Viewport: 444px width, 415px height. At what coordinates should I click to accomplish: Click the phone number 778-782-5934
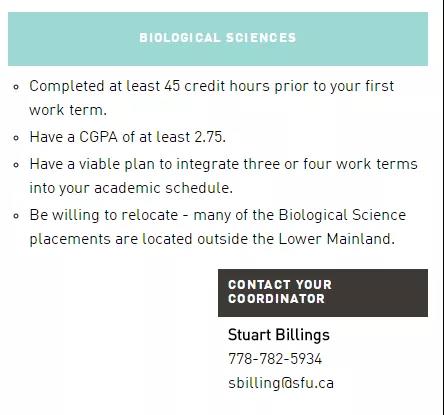(x=275, y=359)
